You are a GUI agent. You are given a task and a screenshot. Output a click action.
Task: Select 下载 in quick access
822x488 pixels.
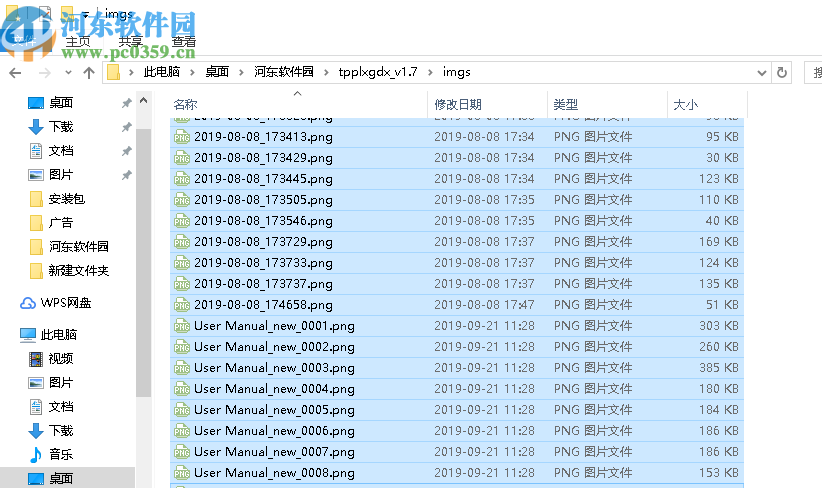(x=61, y=126)
